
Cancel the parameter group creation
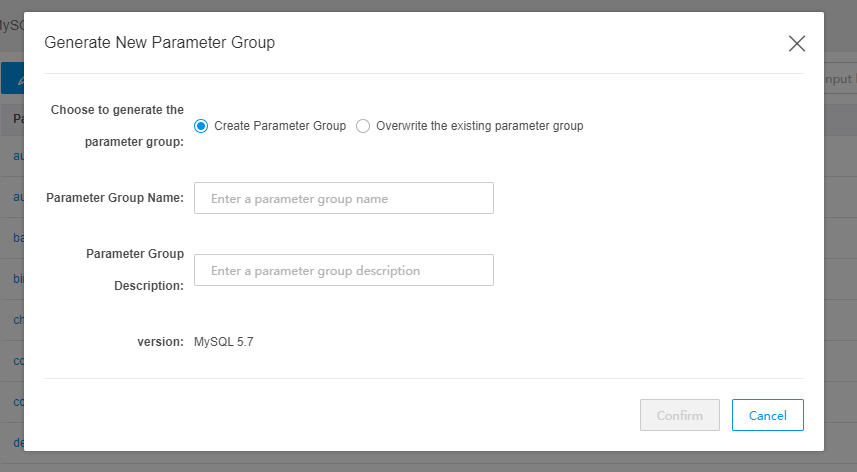[767, 415]
